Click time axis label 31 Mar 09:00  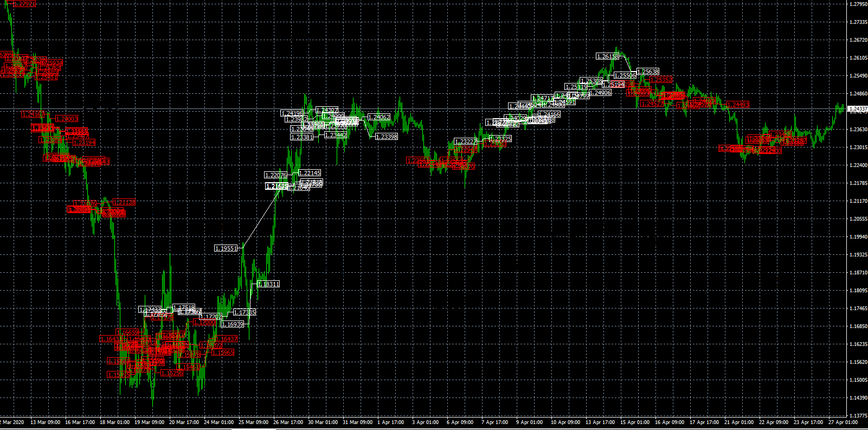click(x=357, y=422)
